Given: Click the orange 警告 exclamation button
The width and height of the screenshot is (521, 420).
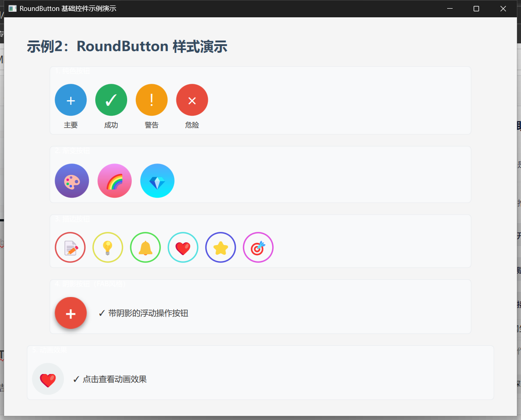Looking at the screenshot, I should (151, 100).
